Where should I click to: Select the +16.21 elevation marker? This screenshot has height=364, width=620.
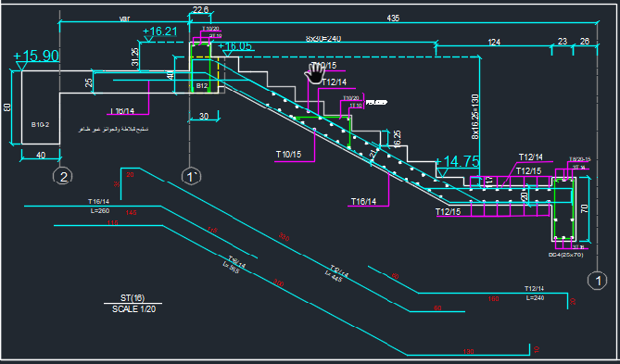[159, 31]
